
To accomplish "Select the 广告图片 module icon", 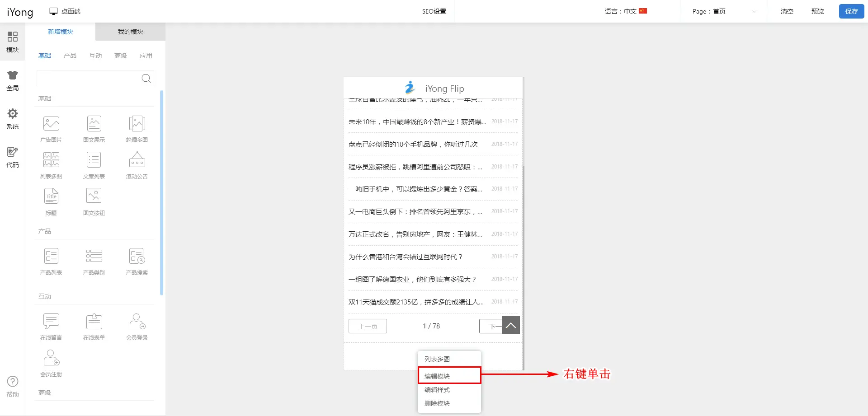I will point(51,124).
